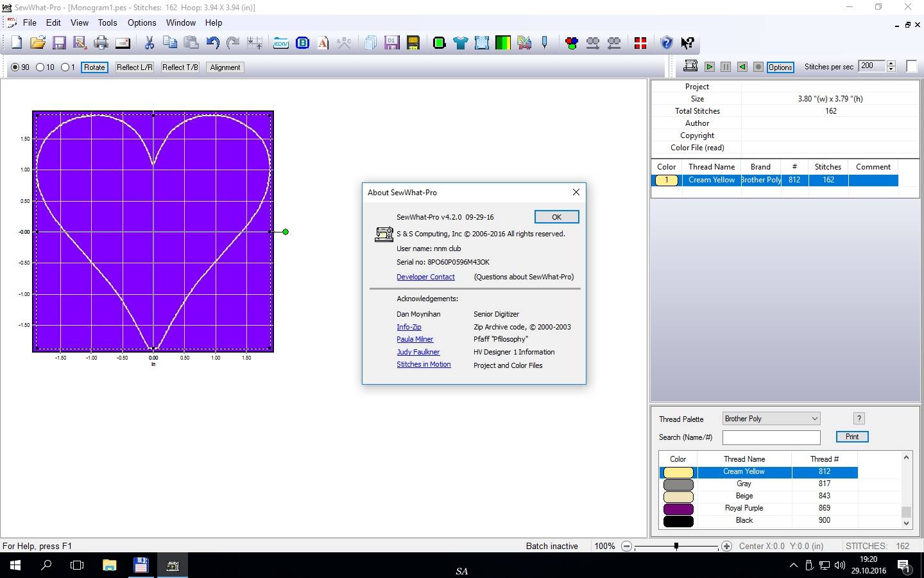Click the Print icon in toolbar
Image resolution: width=924 pixels, height=578 pixels.
tap(101, 43)
